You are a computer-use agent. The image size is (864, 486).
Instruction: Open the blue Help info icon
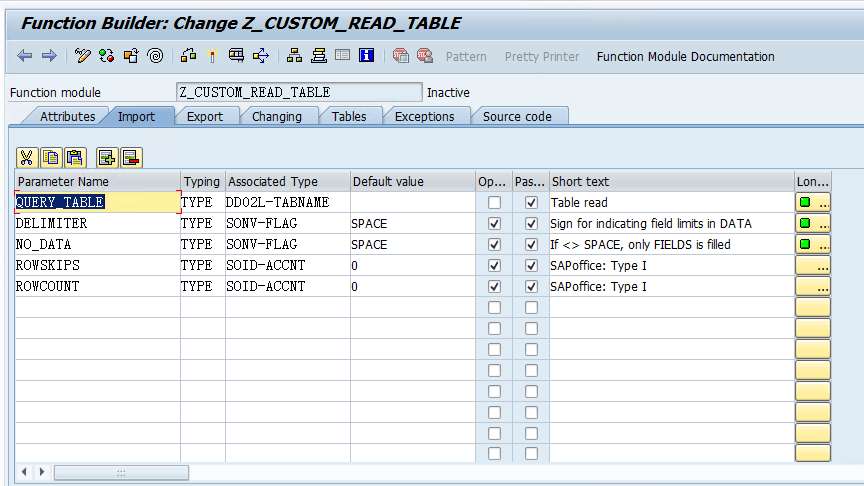tap(366, 56)
